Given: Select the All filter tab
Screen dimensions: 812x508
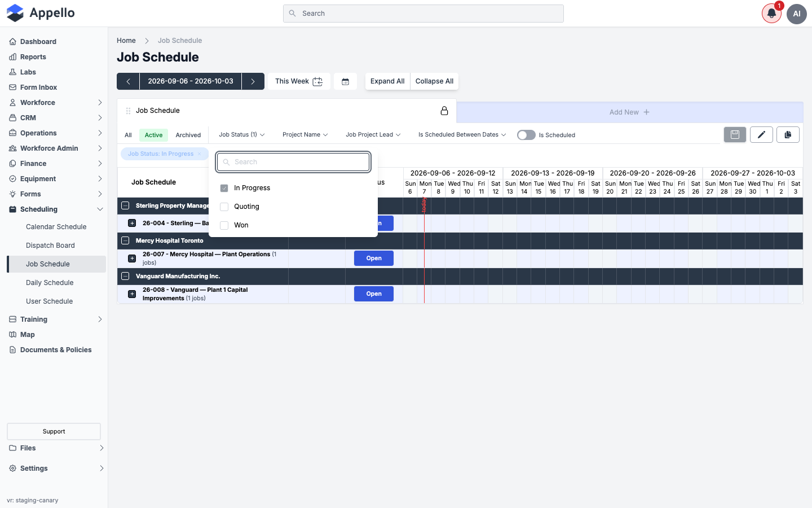Looking at the screenshot, I should coord(128,135).
